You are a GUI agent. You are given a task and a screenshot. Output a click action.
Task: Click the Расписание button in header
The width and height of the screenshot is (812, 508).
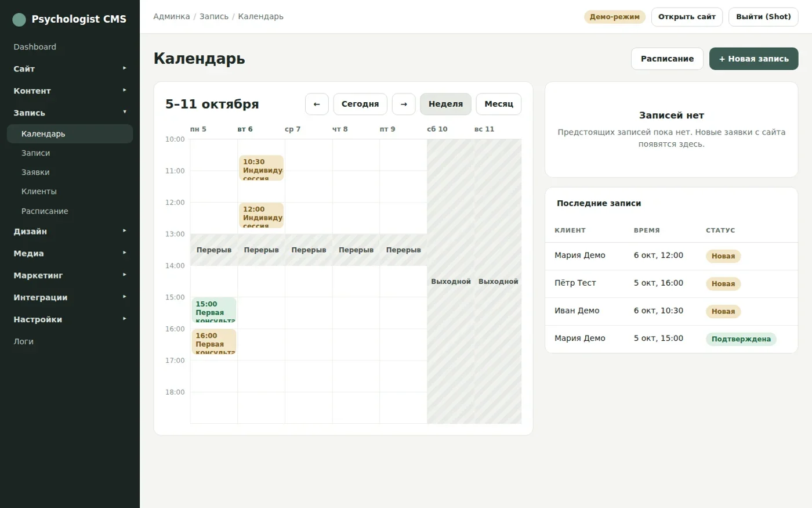pyautogui.click(x=667, y=59)
